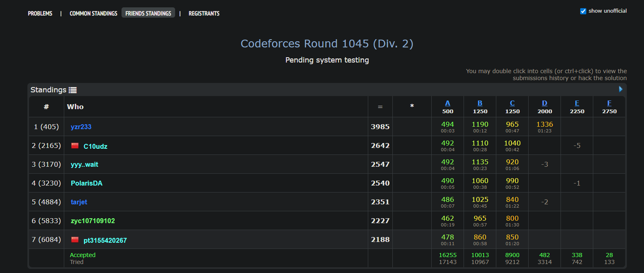The width and height of the screenshot is (644, 273).
Task: Click yzr233's problem A score 494
Action: coord(448,124)
